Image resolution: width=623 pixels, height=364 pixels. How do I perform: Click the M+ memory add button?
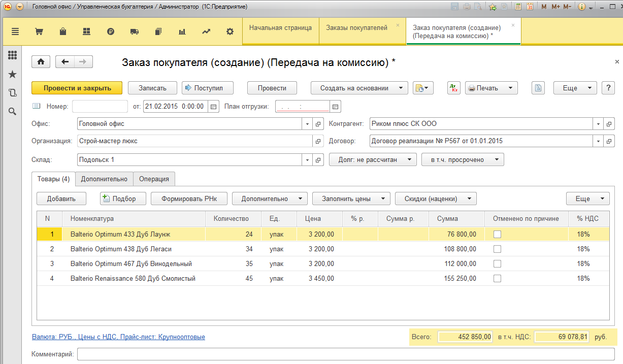point(555,7)
